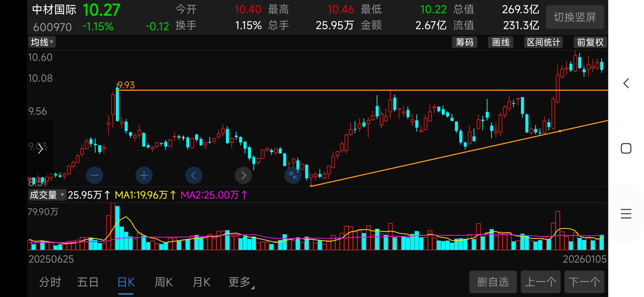This screenshot has height=297, width=644.
Task: Expand left side panel chevron
Action: (x=40, y=149)
